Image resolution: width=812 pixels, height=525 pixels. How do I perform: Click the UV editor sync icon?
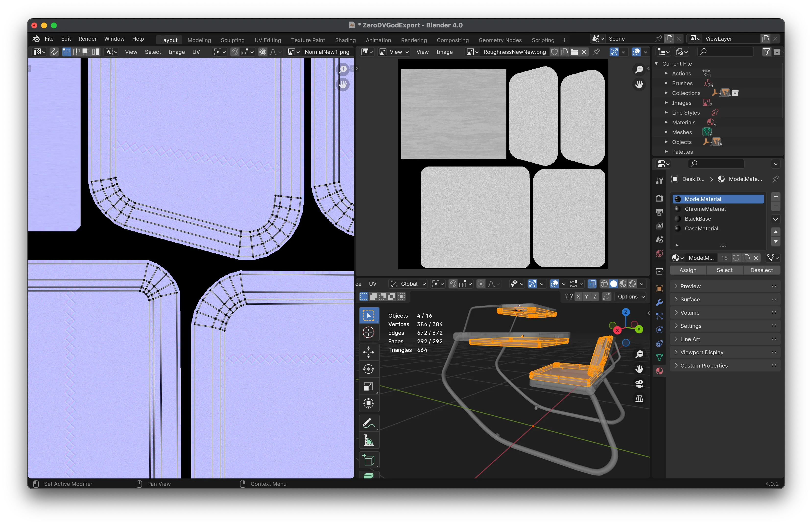pos(53,52)
